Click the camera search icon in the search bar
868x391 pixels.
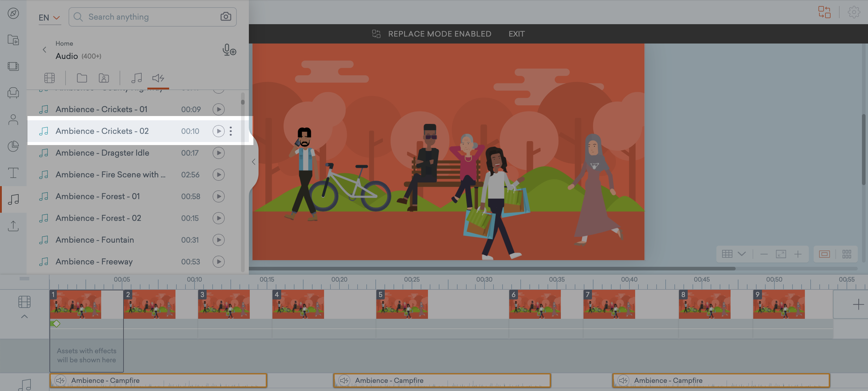coord(225,16)
